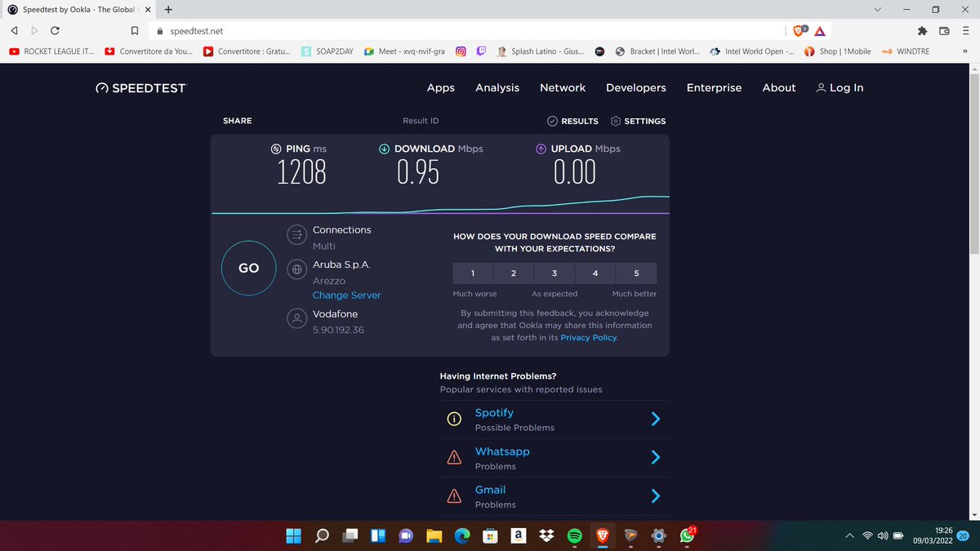This screenshot has width=980, height=551.
Task: Open the Privacy Policy link
Action: pos(589,338)
